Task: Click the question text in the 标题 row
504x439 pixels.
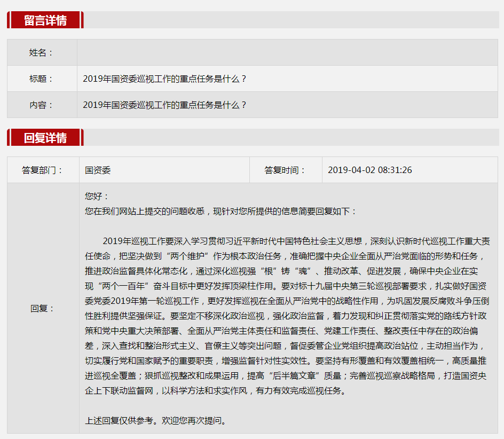Action: (x=164, y=79)
